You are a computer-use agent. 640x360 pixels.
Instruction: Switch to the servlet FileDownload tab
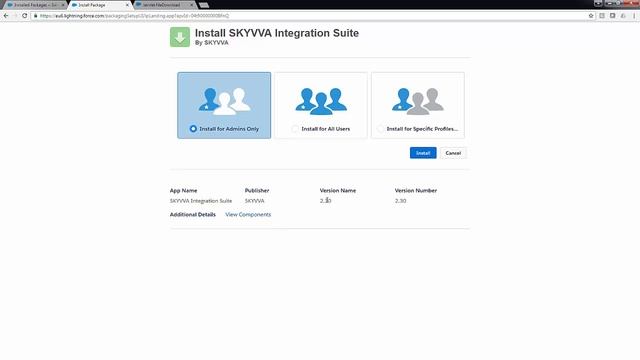click(x=165, y=5)
